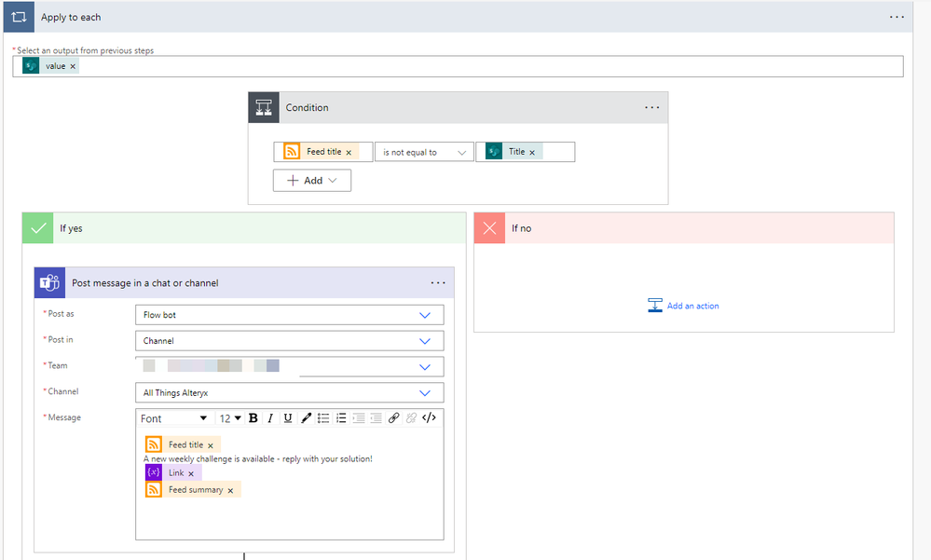Viewport: 931px width, 560px height.
Task: Click the weekly challenge message text
Action: point(258,459)
